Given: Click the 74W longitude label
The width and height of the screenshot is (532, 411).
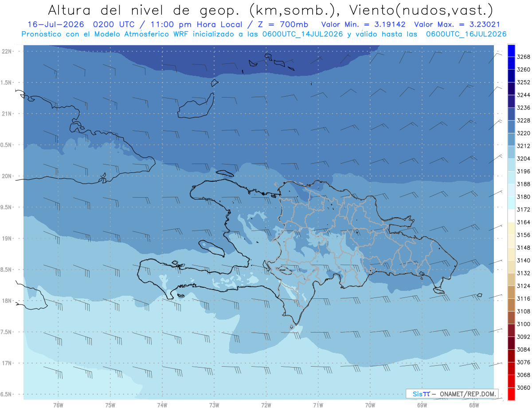Looking at the screenshot, I should point(162,405).
